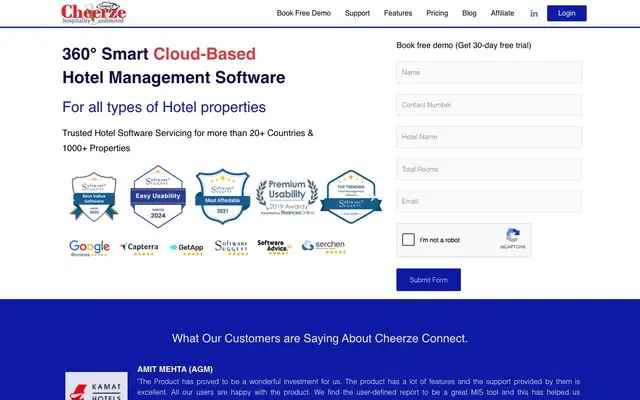Viewport: 640px width, 400px height.
Task: Click the AMIT MEHTA (AGM) name
Action: point(175,369)
